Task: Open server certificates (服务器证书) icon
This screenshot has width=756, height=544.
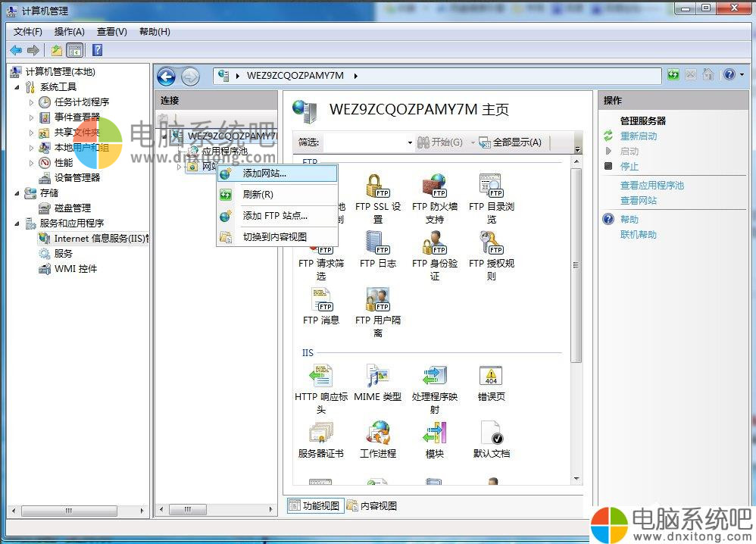Action: [321, 433]
